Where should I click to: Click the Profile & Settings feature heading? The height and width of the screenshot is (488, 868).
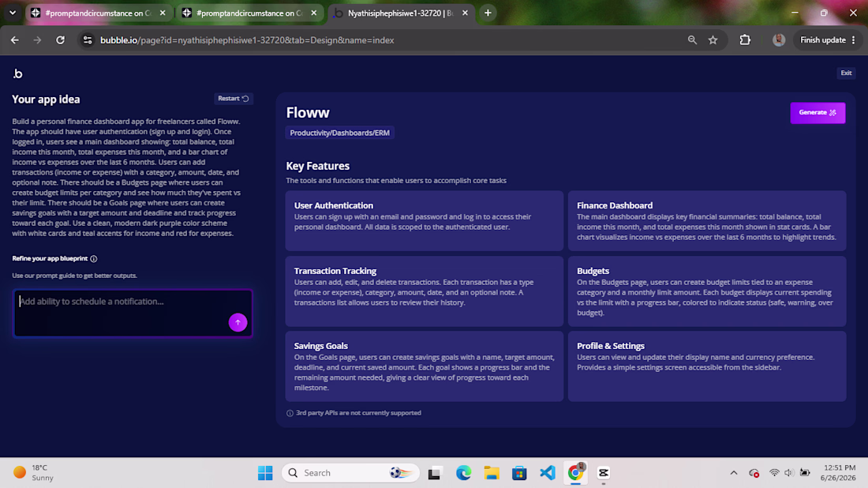click(611, 346)
